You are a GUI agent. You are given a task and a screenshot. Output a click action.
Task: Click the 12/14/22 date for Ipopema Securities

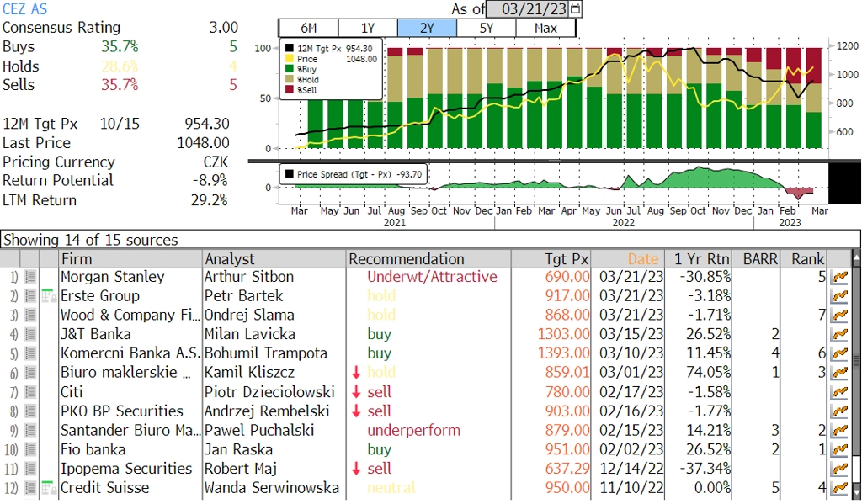click(x=631, y=469)
